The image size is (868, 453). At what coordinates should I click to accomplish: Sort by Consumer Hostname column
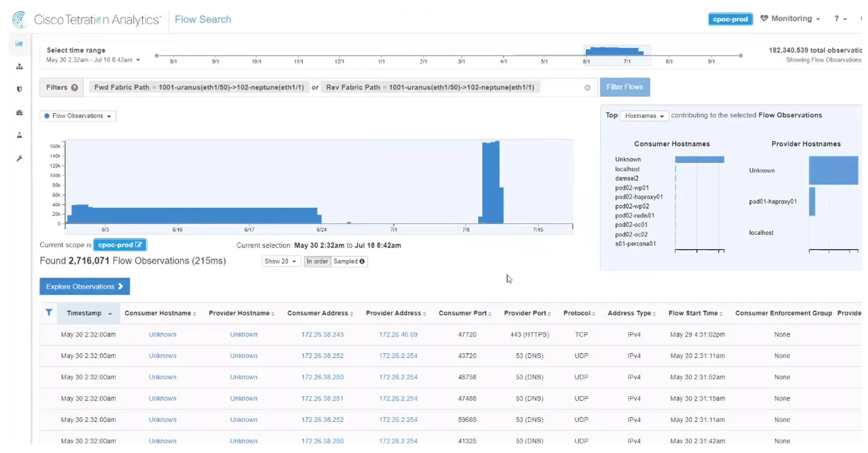(160, 313)
